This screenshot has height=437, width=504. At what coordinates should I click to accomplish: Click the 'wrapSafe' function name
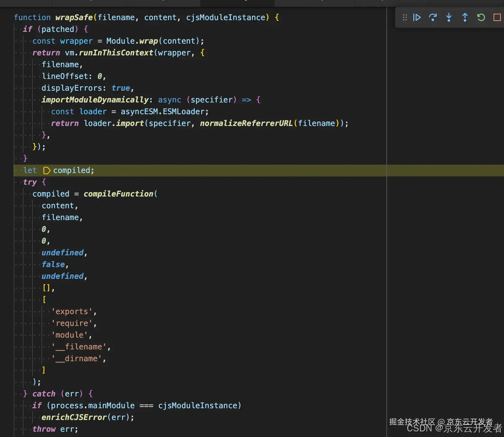pyautogui.click(x=74, y=18)
